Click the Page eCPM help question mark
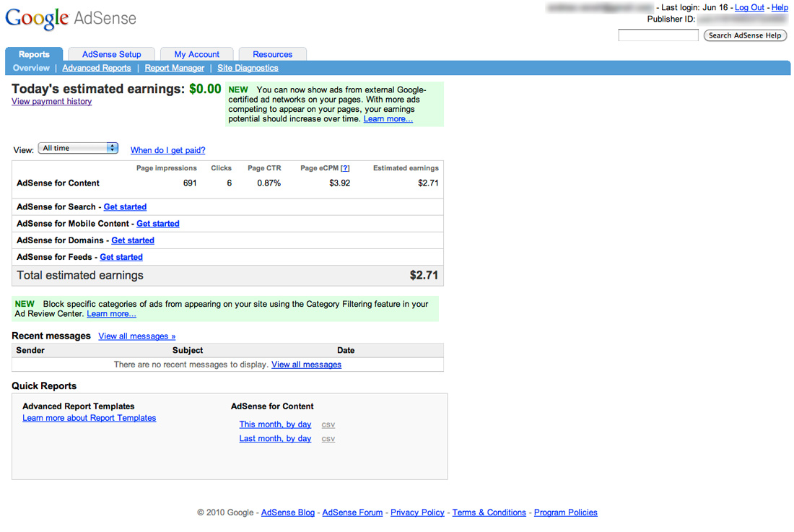The height and width of the screenshot is (532, 794). coord(345,168)
